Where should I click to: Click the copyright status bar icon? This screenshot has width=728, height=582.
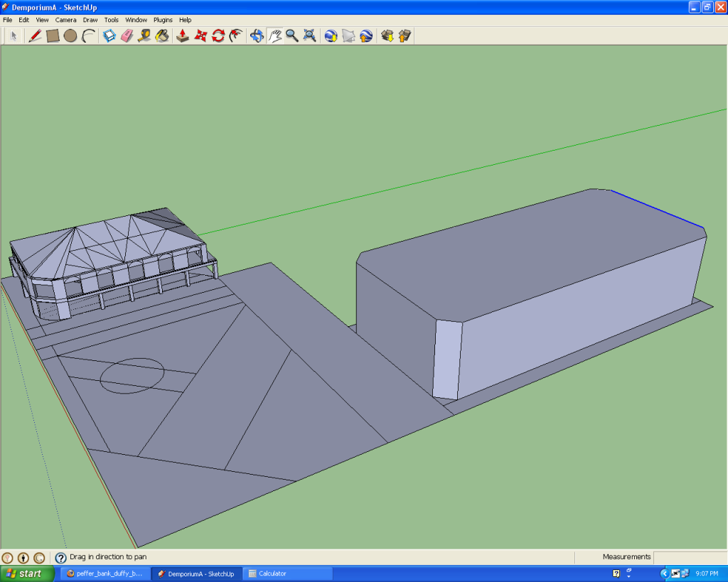39,557
